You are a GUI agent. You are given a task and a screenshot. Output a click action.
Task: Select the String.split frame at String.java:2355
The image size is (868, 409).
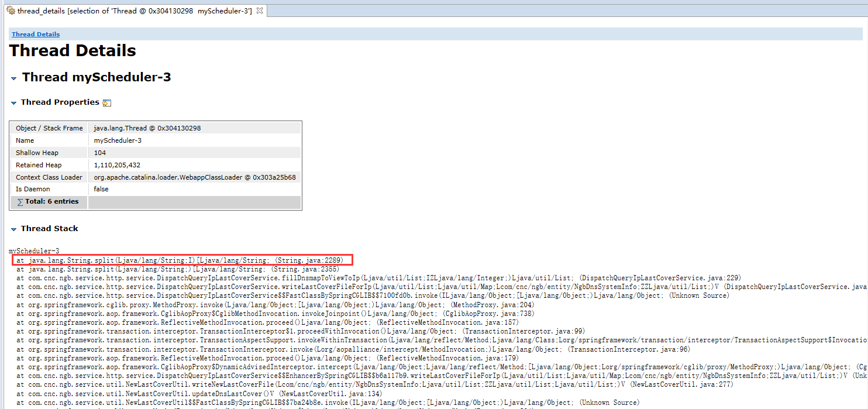[x=178, y=269]
